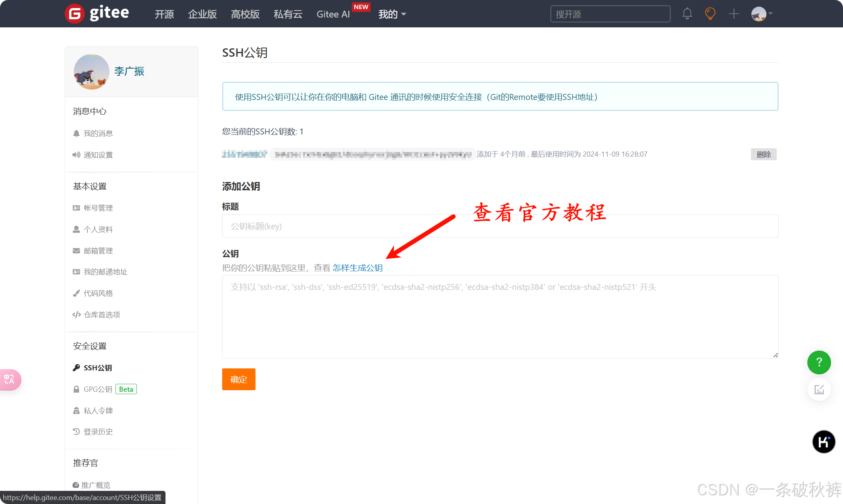Click the 公钥标题(key) title input
Screen dimensions: 843x504
500,226
